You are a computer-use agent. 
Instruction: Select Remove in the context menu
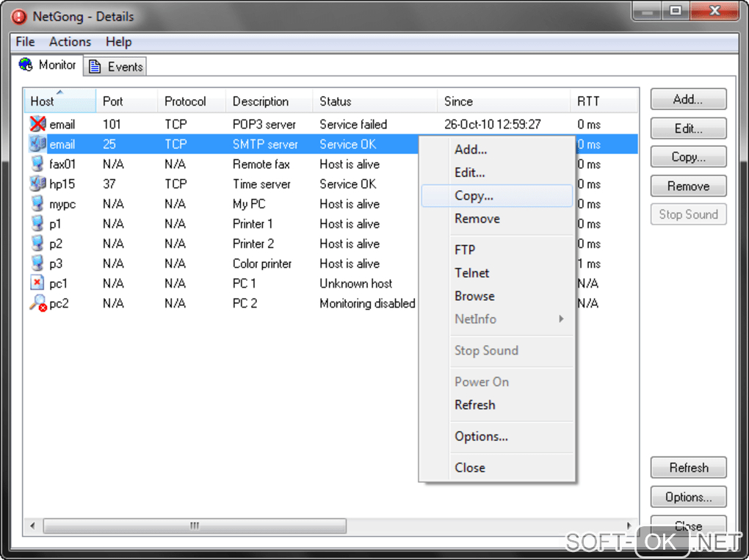497,219
